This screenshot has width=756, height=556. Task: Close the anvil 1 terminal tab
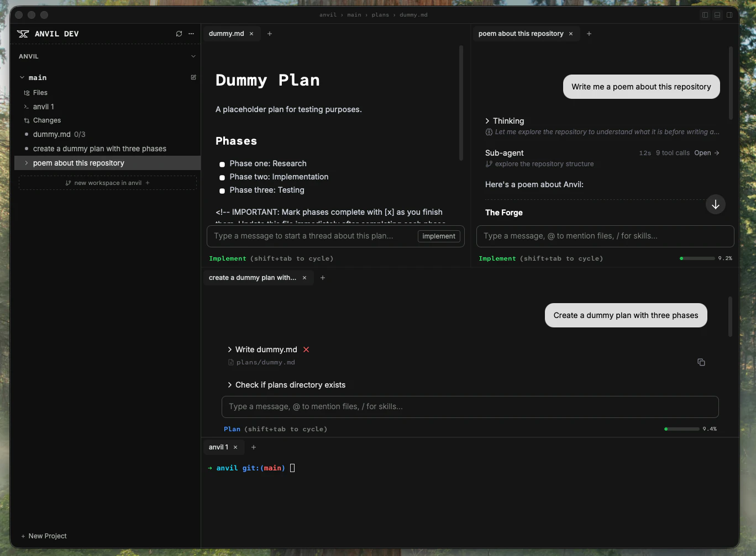click(235, 447)
